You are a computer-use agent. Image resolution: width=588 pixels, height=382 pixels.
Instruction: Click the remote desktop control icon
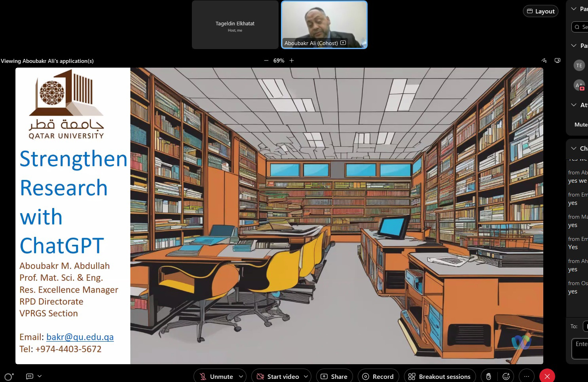tap(558, 61)
